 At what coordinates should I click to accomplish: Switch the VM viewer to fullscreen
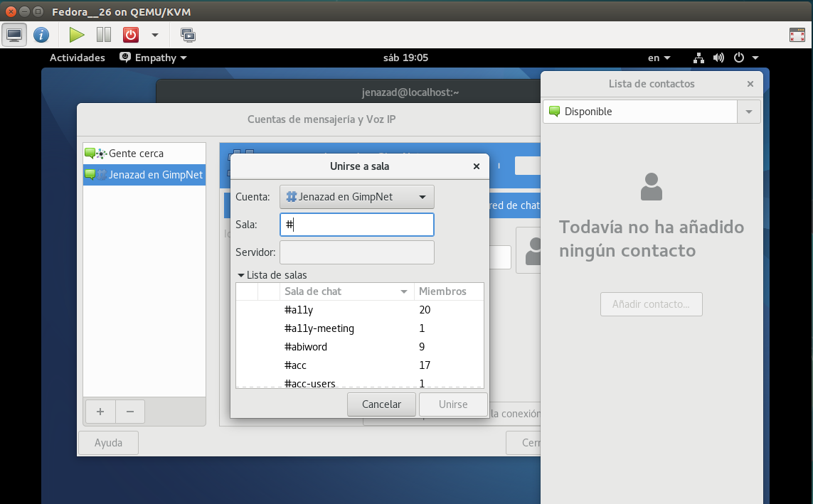[797, 36]
